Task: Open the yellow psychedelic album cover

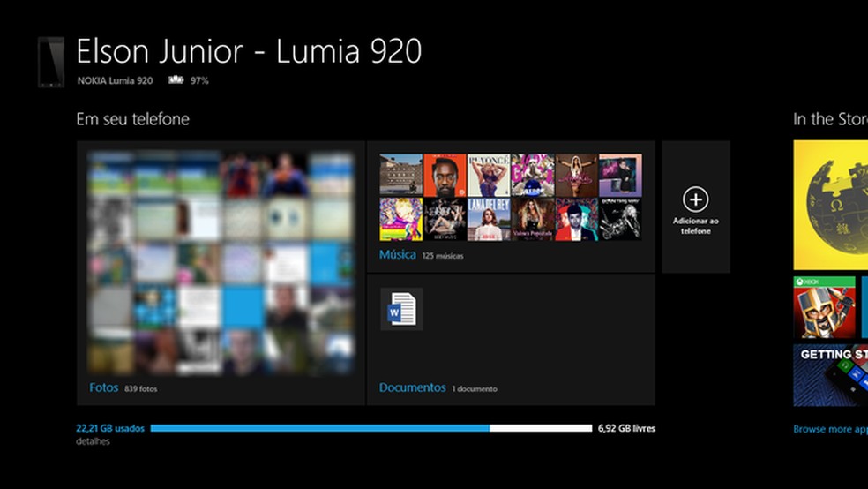Action: click(x=401, y=219)
